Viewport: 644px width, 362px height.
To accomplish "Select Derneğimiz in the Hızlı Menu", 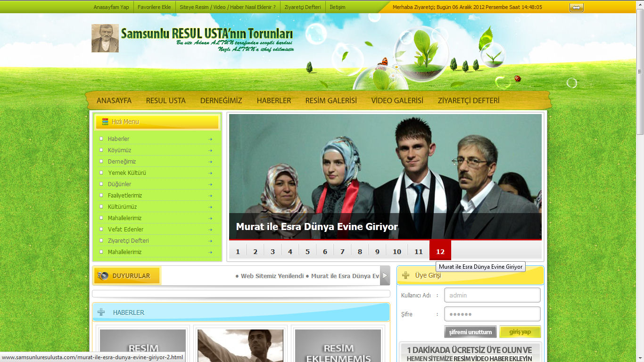I will [122, 162].
